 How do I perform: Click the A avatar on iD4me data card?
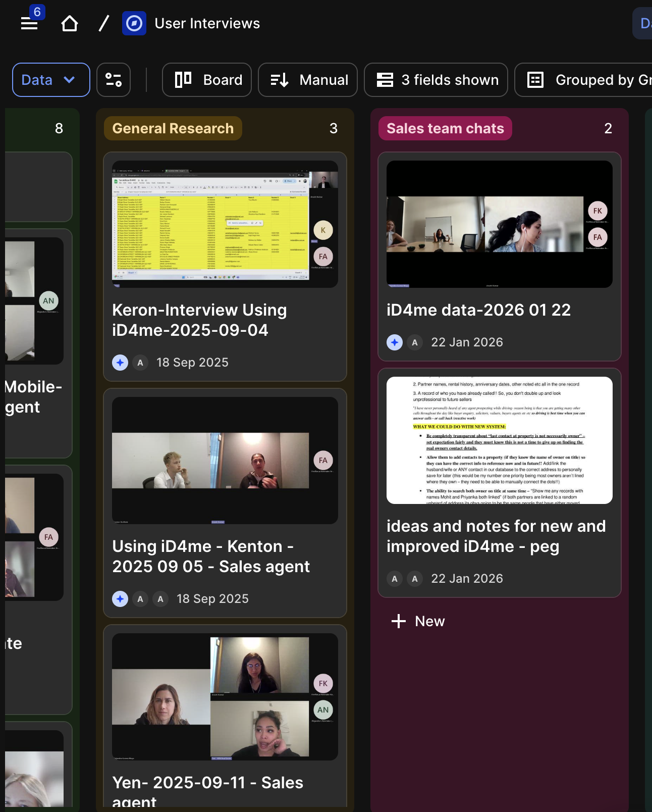click(415, 342)
